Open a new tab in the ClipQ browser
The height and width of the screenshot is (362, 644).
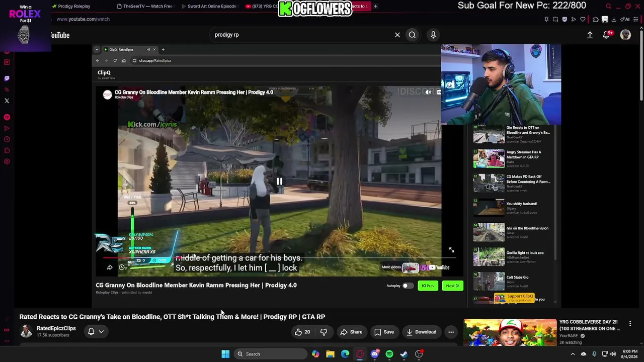click(163, 49)
